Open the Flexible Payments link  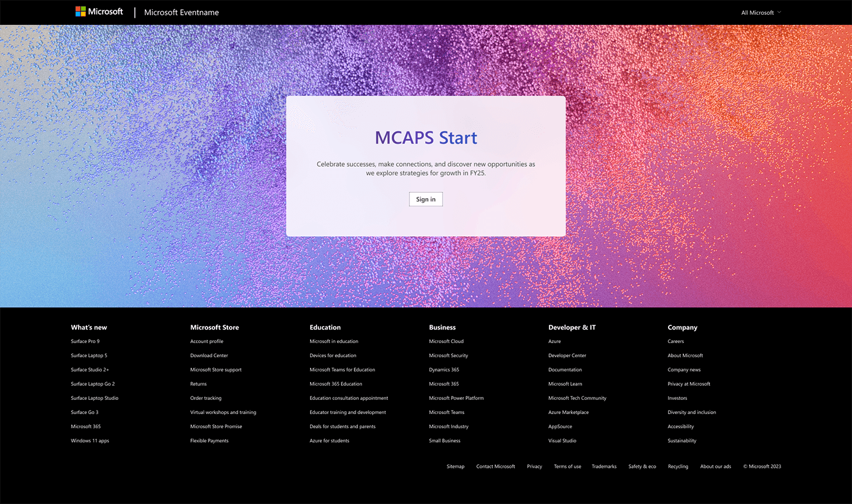209,441
